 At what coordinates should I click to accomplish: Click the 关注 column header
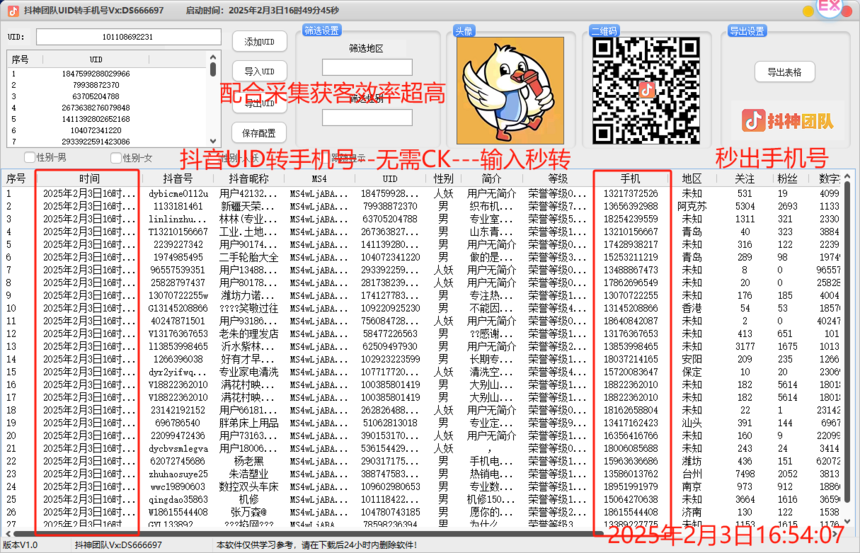[x=745, y=179]
